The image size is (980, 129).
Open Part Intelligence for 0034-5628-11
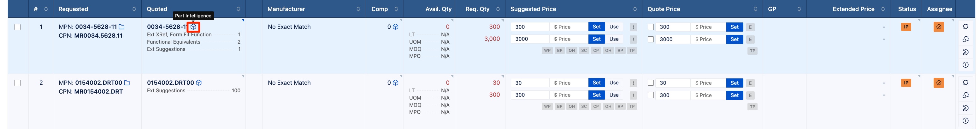coord(193,27)
